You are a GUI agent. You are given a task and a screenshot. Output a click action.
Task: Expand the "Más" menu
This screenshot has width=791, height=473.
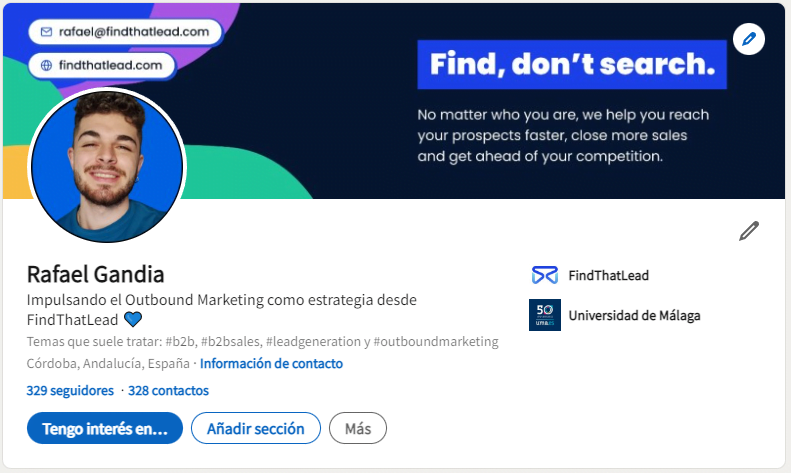pyautogui.click(x=357, y=429)
